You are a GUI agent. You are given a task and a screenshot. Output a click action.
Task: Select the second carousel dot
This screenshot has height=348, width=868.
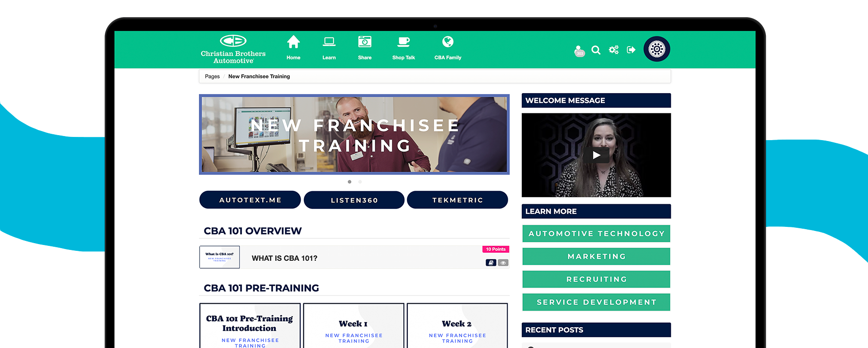(360, 182)
